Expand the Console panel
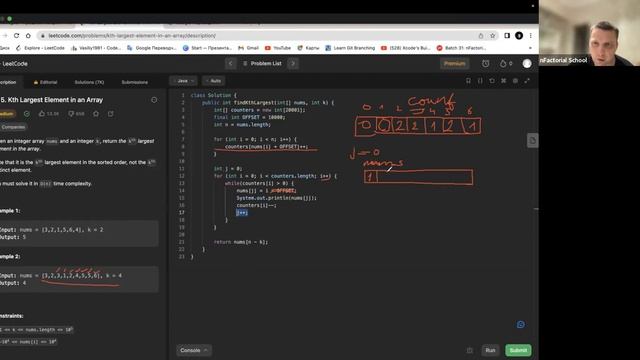Image resolution: width=640 pixels, height=360 pixels. (x=193, y=350)
